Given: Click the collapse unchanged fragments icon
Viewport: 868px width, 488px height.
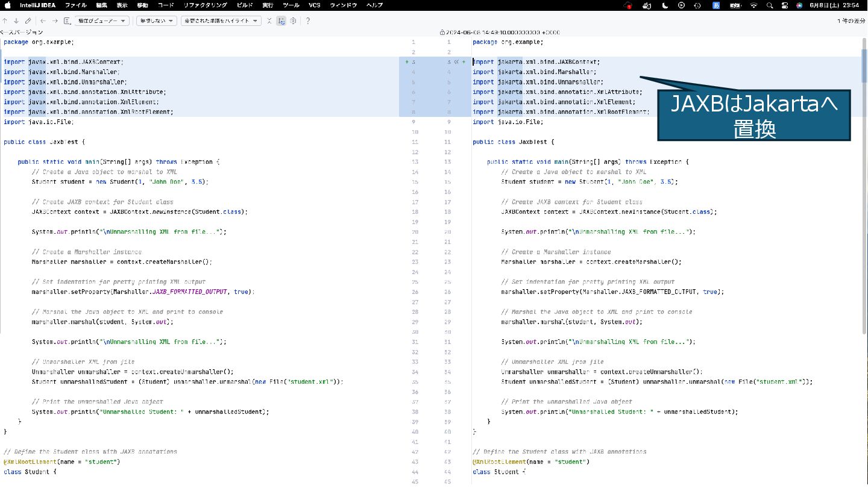Looking at the screenshot, I should 269,20.
